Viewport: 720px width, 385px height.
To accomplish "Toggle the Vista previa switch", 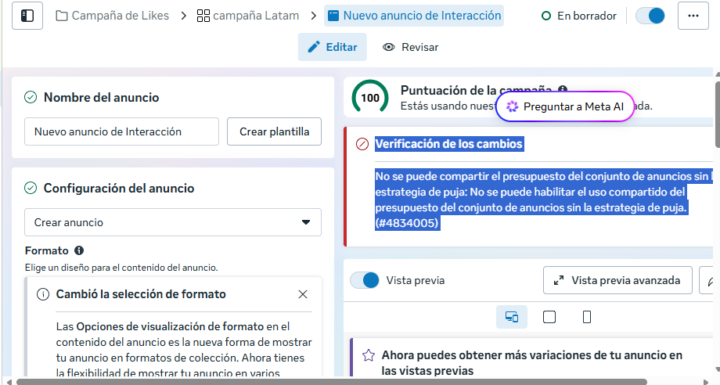I will tap(365, 280).
